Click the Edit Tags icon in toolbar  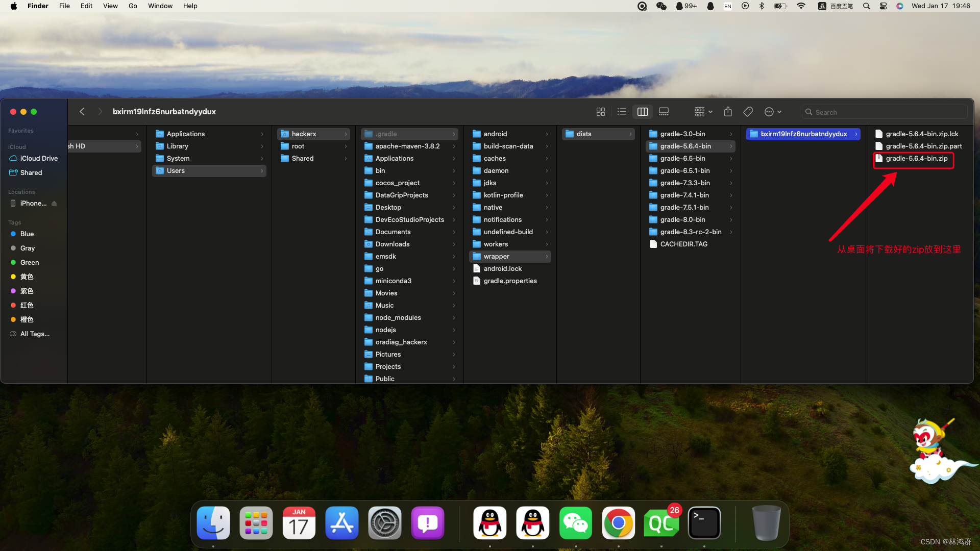[x=748, y=112]
